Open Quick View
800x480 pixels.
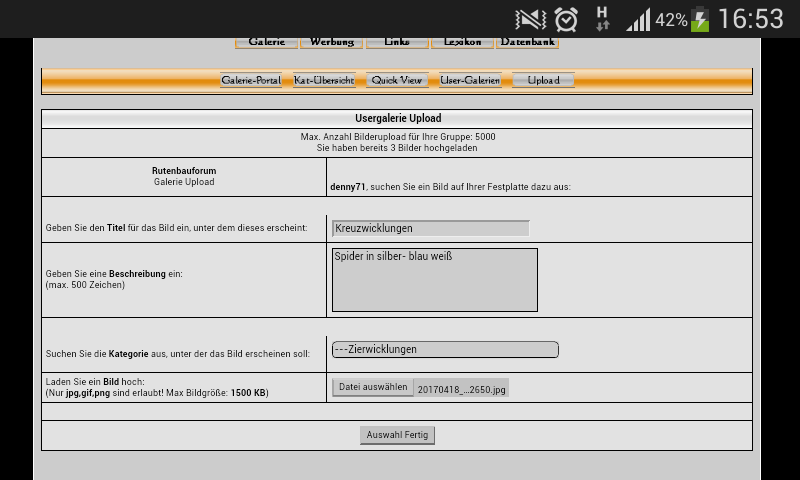coord(397,80)
